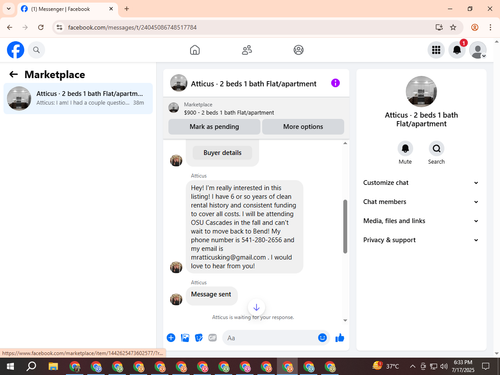This screenshot has width=500, height=375.
Task: Open the Facebook home logo
Action: pyautogui.click(x=15, y=50)
